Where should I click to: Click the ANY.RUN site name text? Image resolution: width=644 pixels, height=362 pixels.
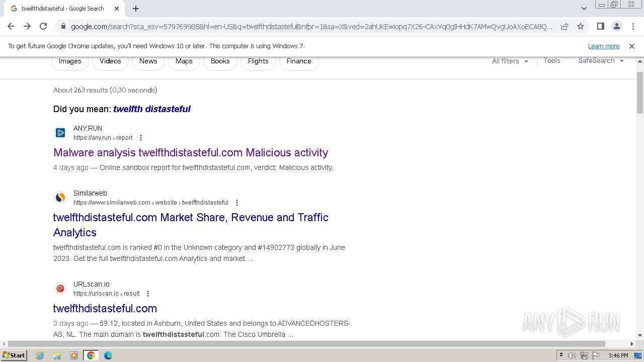[88, 128]
